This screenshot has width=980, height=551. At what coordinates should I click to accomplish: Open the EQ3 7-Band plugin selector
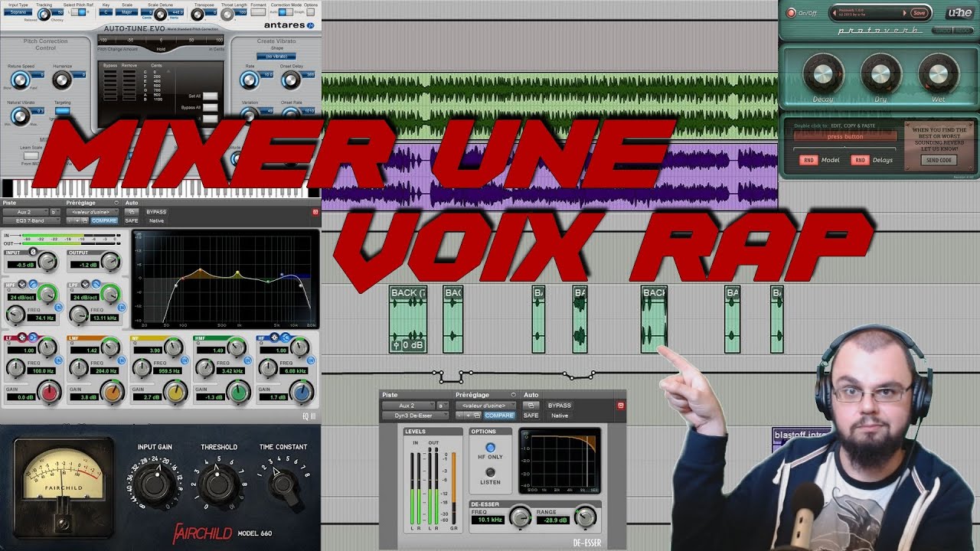coord(32,221)
